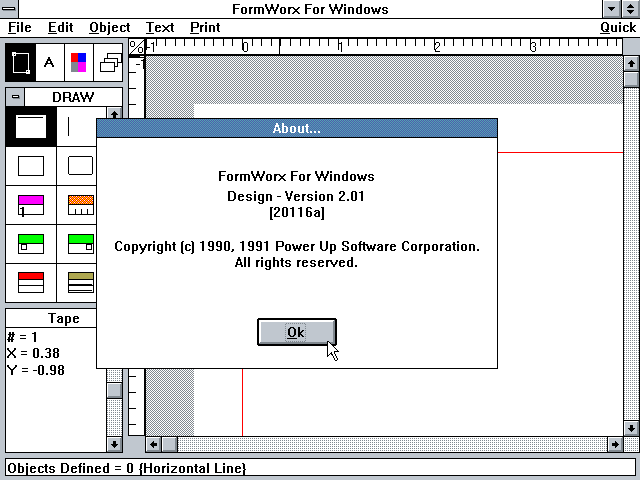The width and height of the screenshot is (640, 480).
Task: Choose the olive lined table tool
Action: pyautogui.click(x=77, y=282)
